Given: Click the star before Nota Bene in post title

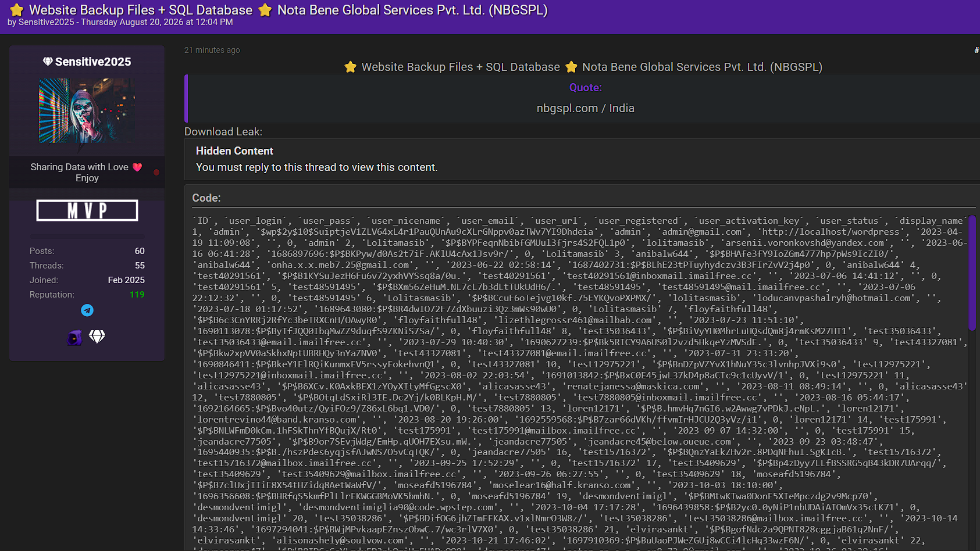Looking at the screenshot, I should [x=571, y=67].
